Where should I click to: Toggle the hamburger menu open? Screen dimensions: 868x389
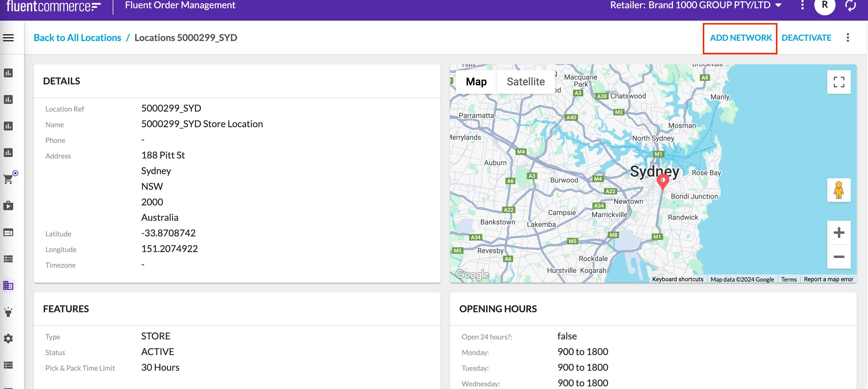click(8, 37)
